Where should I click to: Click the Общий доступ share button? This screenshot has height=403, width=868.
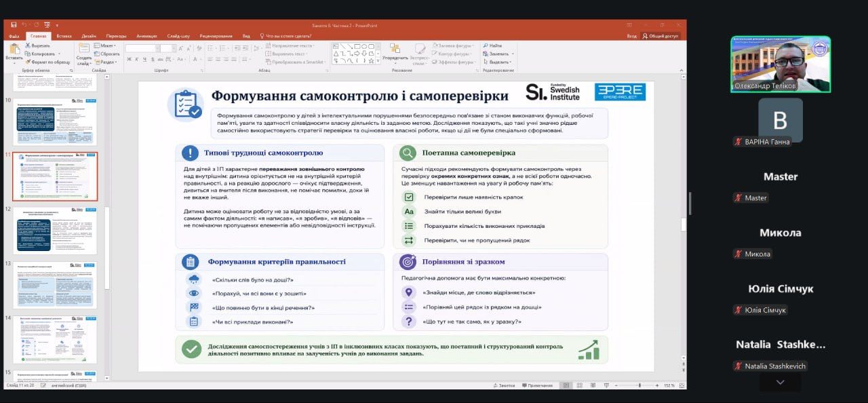[x=660, y=36]
